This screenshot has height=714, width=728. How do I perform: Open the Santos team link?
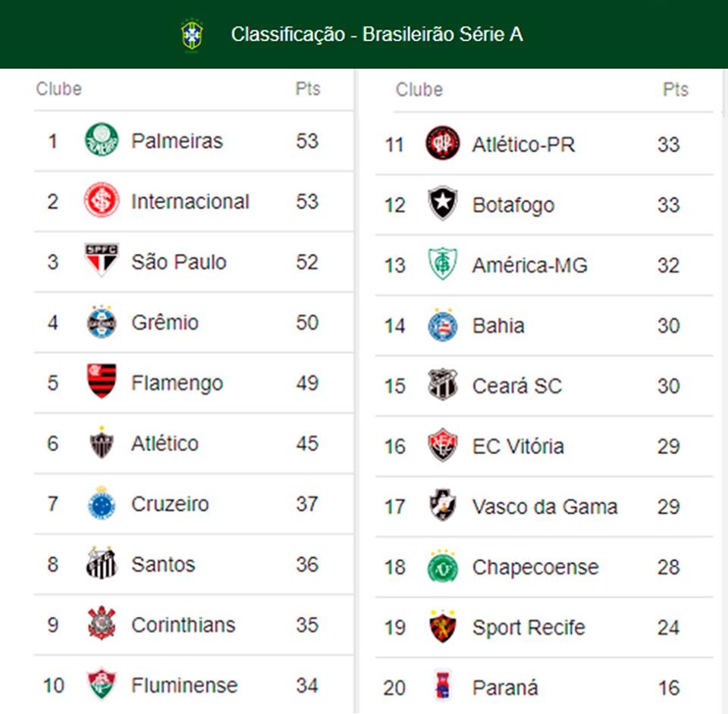(163, 564)
